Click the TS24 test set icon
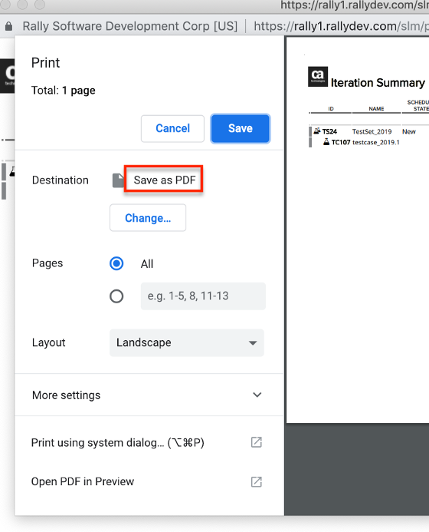The height and width of the screenshot is (532, 429). click(317, 131)
